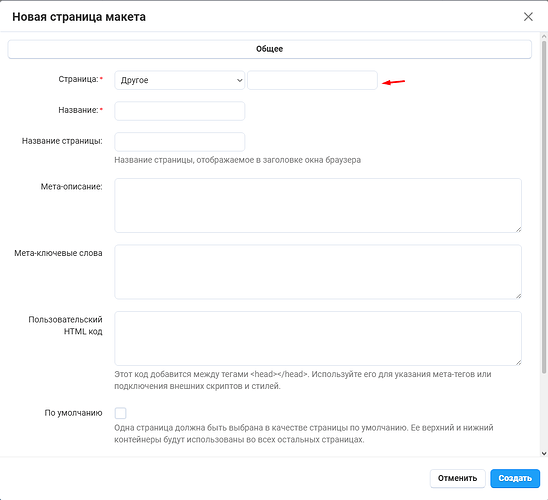548x500 pixels.
Task: Close the Новая страница макета dialog
Action: [528, 16]
